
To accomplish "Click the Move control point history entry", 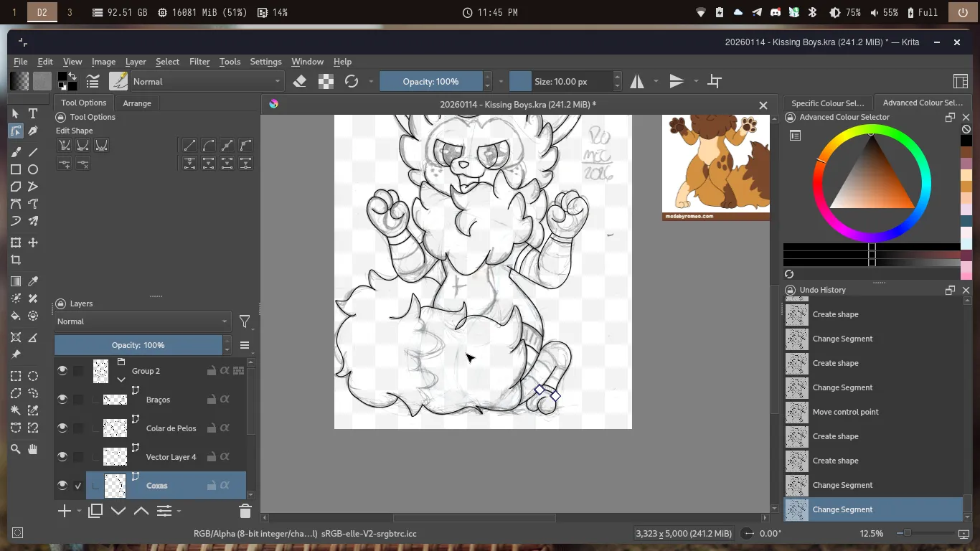I will (x=845, y=412).
